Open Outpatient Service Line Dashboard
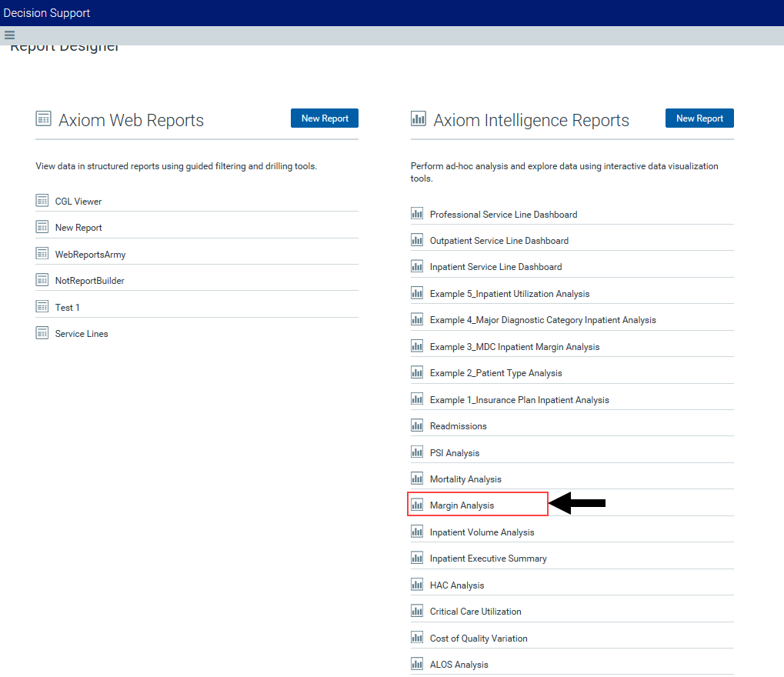 pyautogui.click(x=499, y=241)
